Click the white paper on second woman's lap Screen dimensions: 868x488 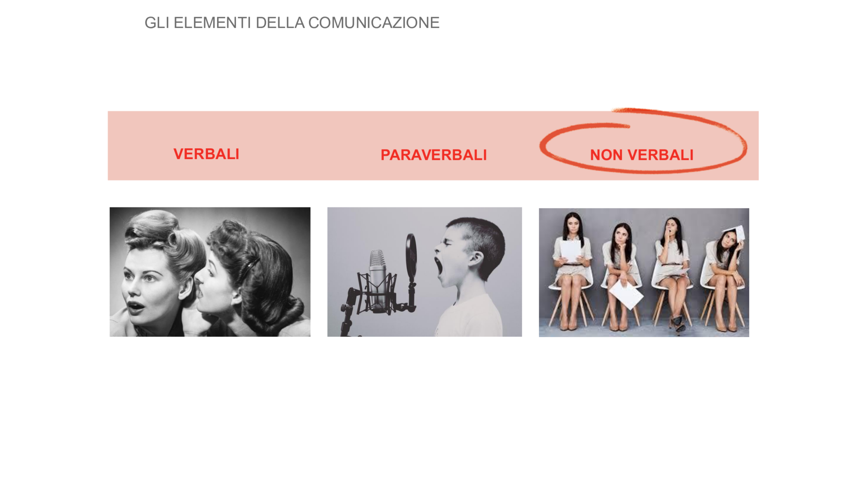(x=626, y=294)
